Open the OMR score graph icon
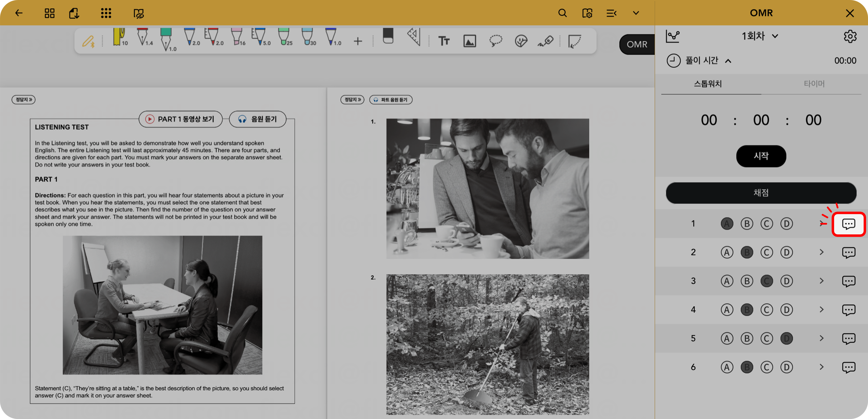This screenshot has width=868, height=419. click(x=673, y=36)
